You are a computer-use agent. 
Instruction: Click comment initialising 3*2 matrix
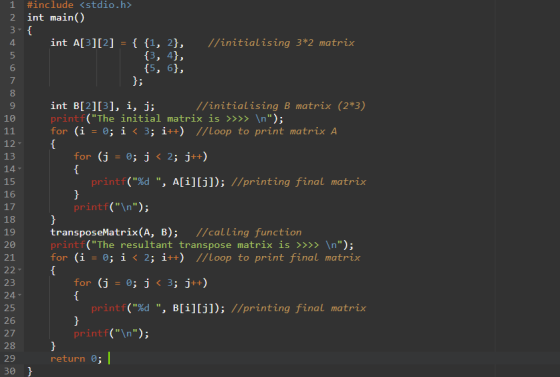[281, 43]
